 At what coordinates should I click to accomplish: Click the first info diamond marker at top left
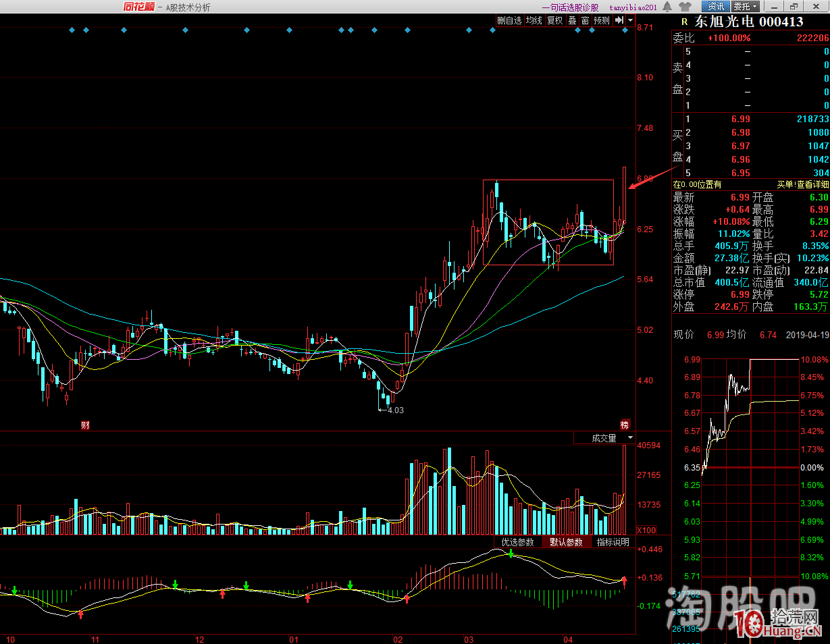(x=72, y=30)
